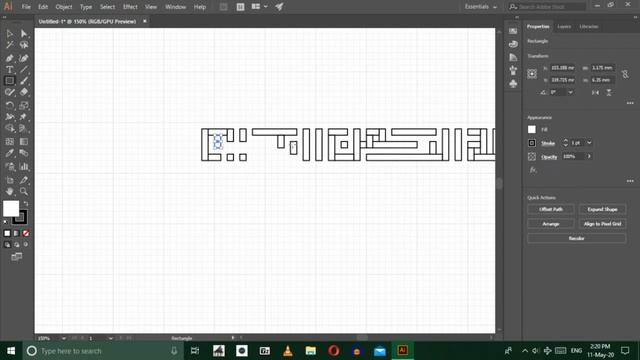Select the Pen tool
Viewport: 640px width, 360px height.
(10, 58)
